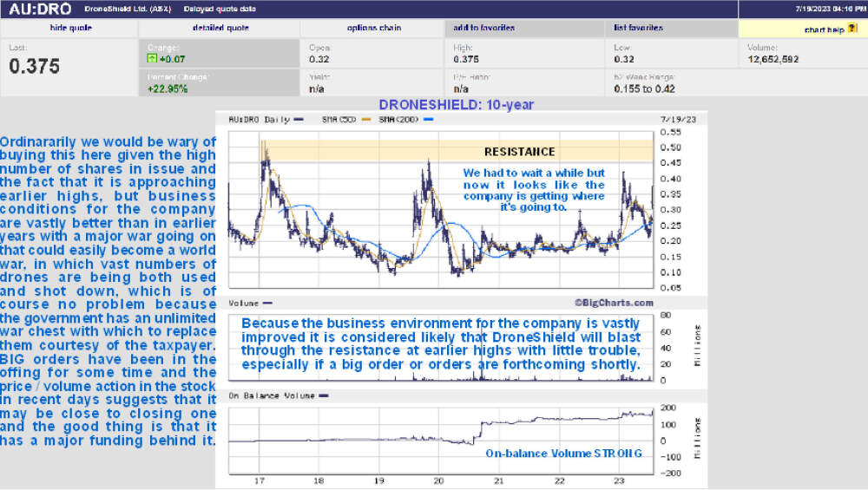Click the 7/19/2023 timestamp in header
The width and height of the screenshot is (868, 490).
[x=831, y=9]
